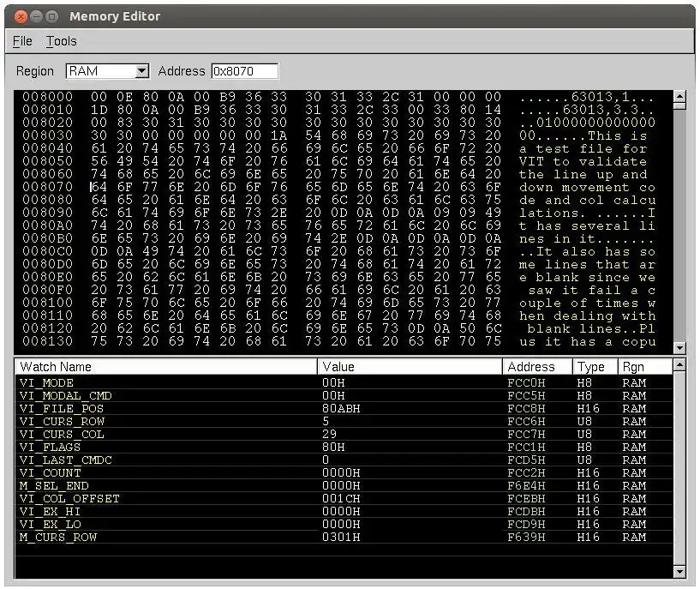
Task: Select the M_SEL_END watch row
Action: click(x=344, y=486)
